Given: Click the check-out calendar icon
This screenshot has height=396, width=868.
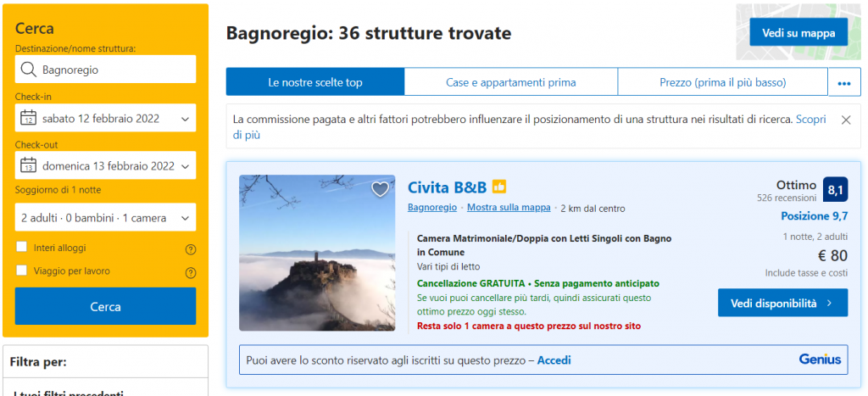Looking at the screenshot, I should [28, 165].
